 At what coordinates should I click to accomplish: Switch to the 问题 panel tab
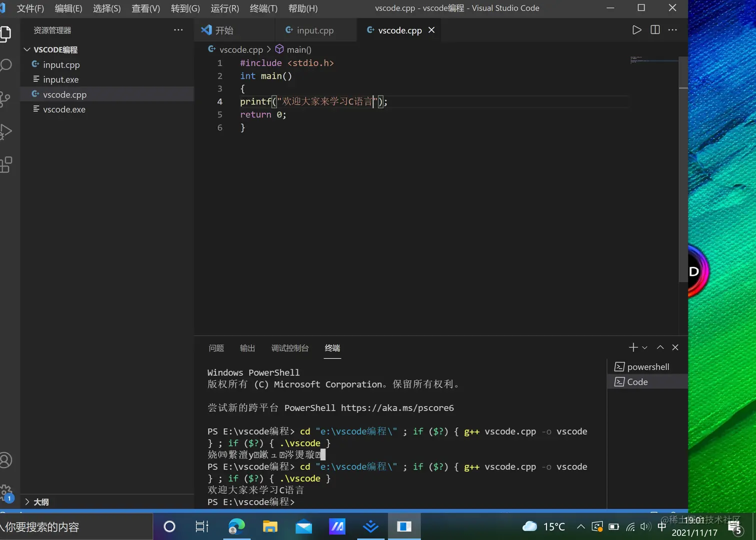216,348
